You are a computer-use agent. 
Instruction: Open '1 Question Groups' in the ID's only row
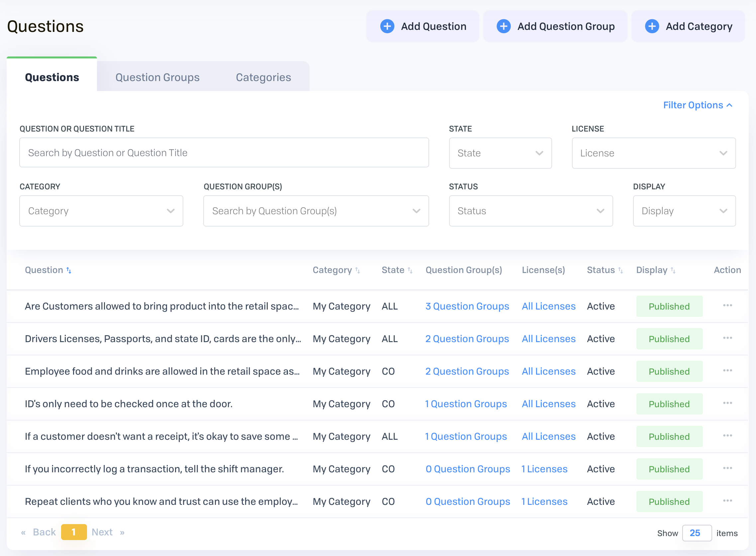click(x=466, y=404)
